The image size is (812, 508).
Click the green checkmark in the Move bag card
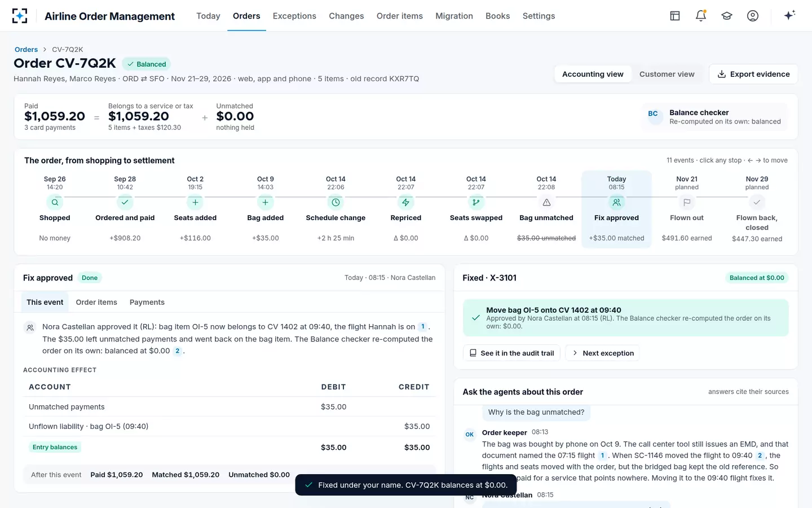[x=475, y=318]
